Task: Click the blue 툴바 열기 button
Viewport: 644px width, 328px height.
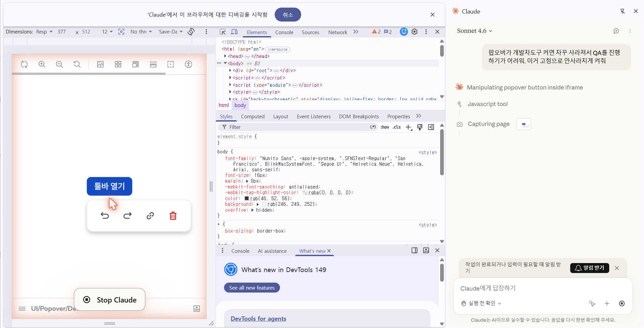Action: pyautogui.click(x=110, y=186)
